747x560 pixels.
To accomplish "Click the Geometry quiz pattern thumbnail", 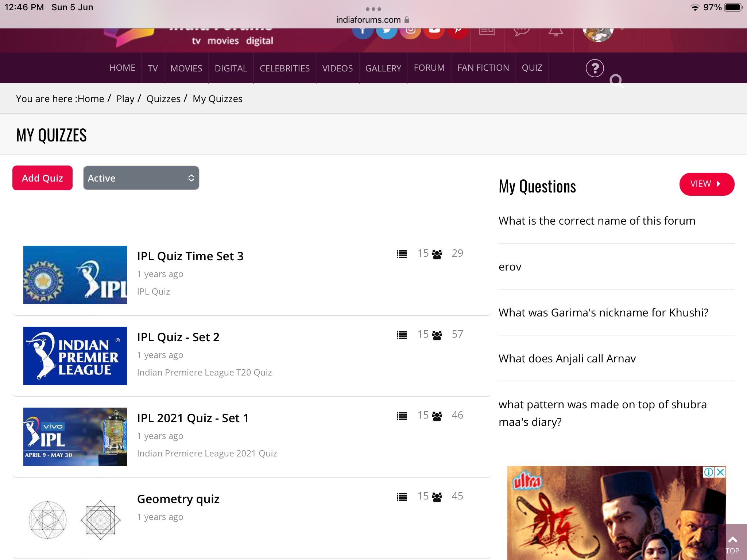I will pos(75,520).
